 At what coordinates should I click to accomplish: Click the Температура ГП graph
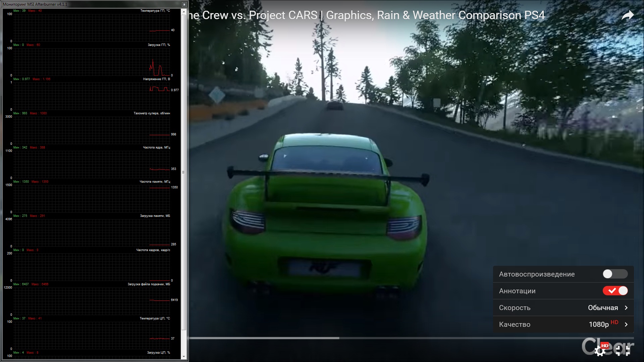click(x=91, y=27)
